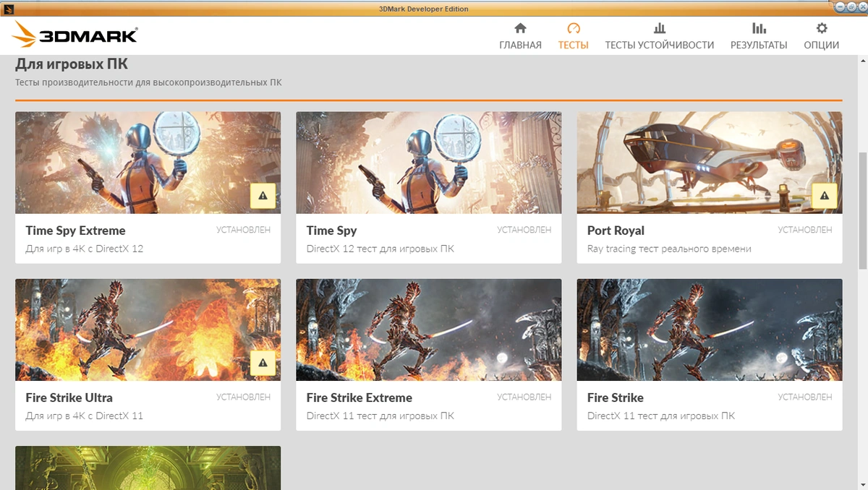Viewport: 868px width, 490px height.
Task: Select the Port Royal title text
Action: pyautogui.click(x=616, y=231)
